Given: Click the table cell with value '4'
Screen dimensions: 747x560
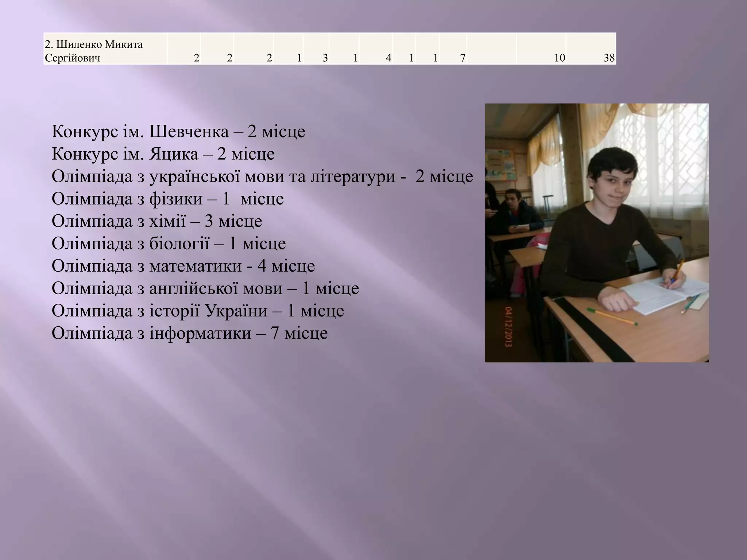Looking at the screenshot, I should [x=376, y=49].
